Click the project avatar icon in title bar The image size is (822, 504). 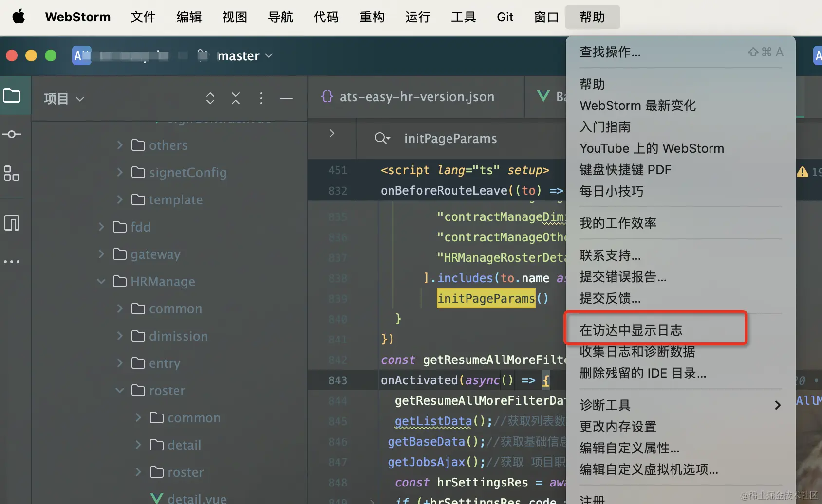(x=81, y=56)
